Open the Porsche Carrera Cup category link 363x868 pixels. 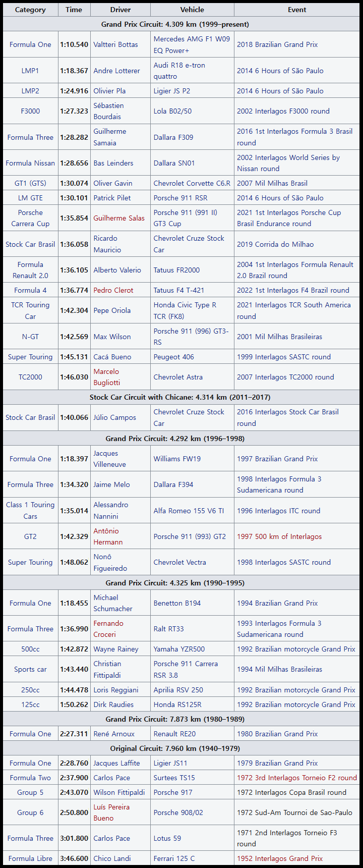(x=30, y=218)
